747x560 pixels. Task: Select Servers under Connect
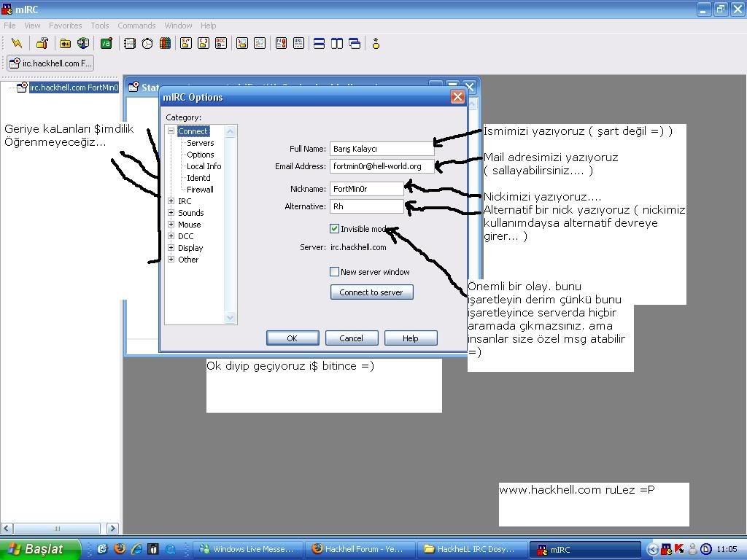(x=200, y=143)
